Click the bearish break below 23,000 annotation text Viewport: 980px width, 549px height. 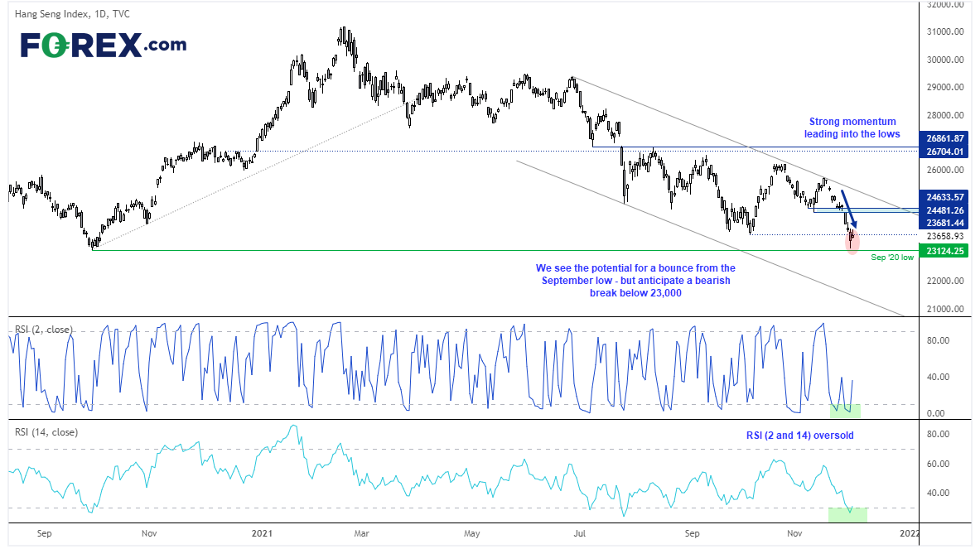[635, 281]
